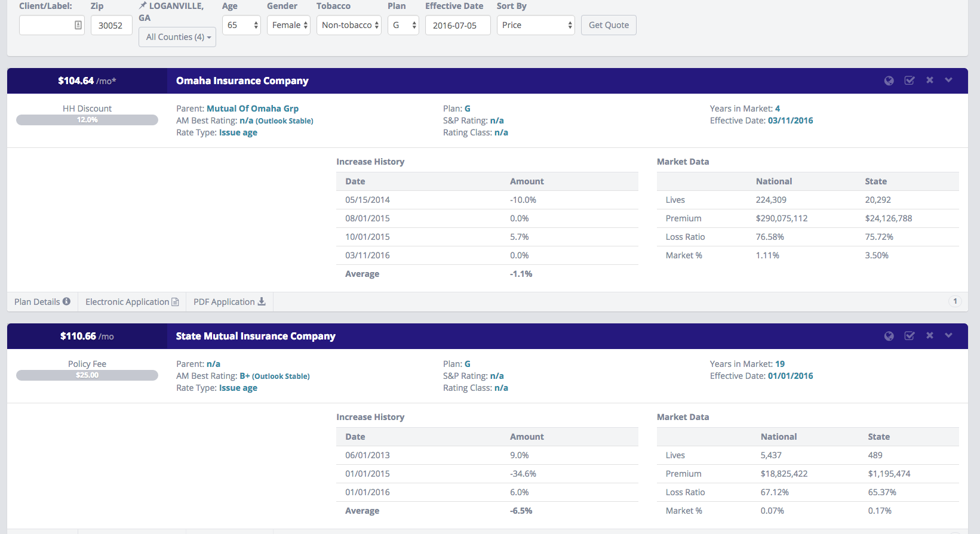Click Omaha Effective Date 03/11/2016
The width and height of the screenshot is (980, 534).
pos(791,121)
